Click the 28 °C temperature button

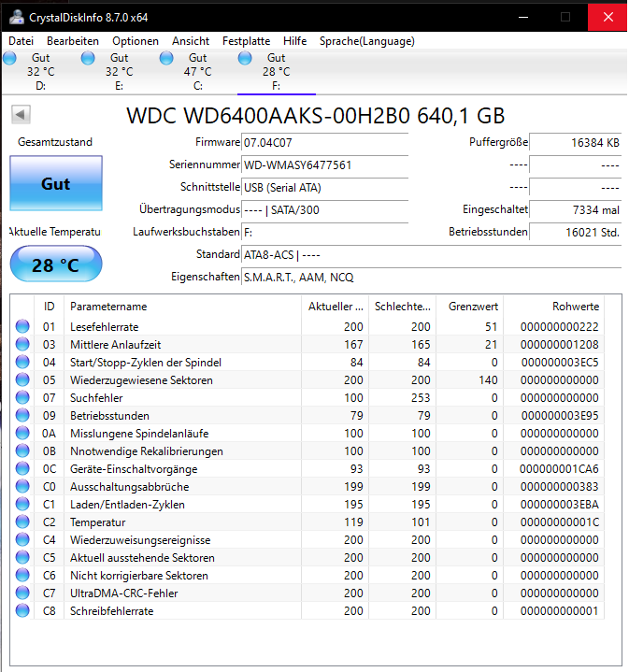coord(56,264)
